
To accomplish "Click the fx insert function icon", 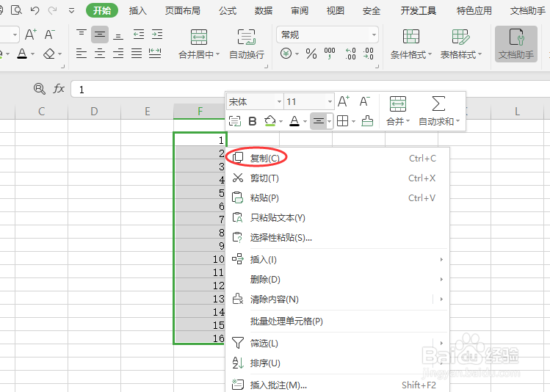I will 59,88.
